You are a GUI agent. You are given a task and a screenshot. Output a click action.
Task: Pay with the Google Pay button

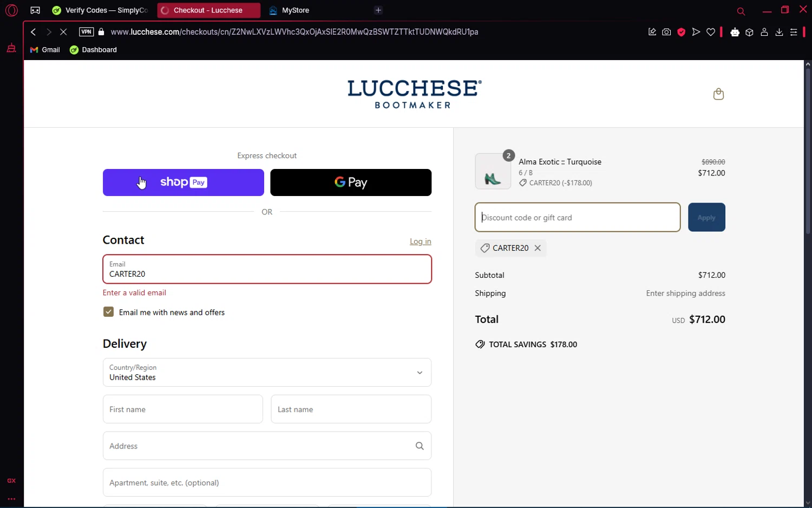(x=351, y=183)
